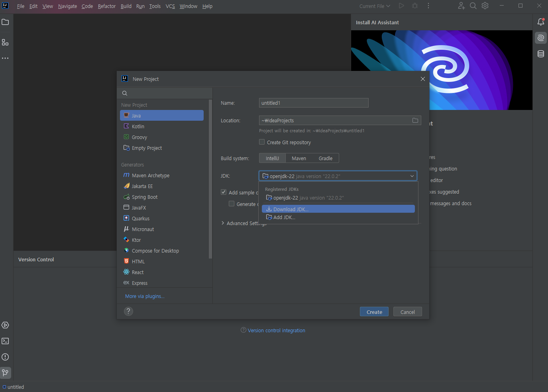Open Version control integration help link
Image resolution: width=548 pixels, height=392 pixels.
pyautogui.click(x=276, y=330)
